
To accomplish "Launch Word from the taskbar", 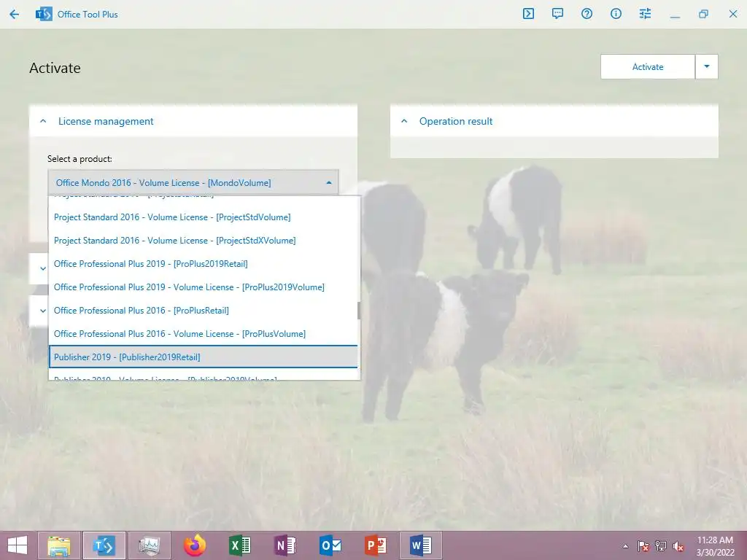I will click(421, 545).
